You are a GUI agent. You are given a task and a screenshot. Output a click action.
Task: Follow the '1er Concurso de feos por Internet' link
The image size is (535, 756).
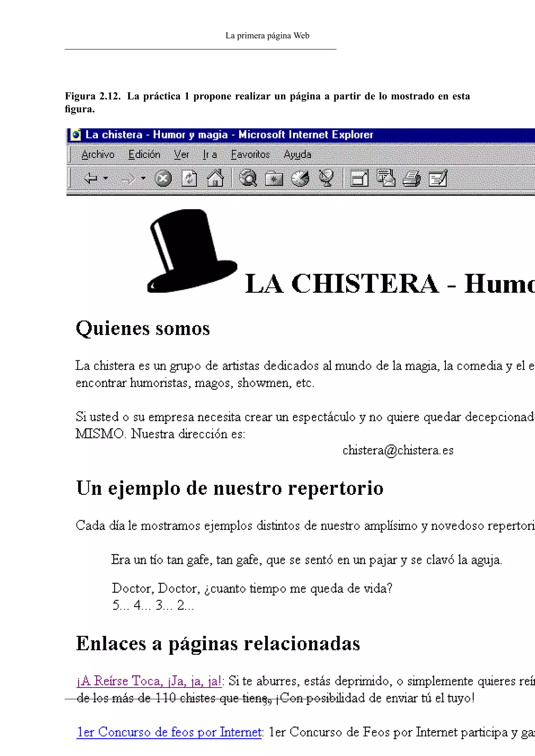[x=169, y=732]
